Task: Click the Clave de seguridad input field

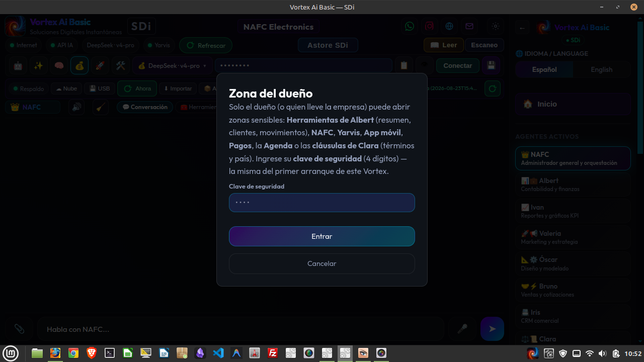Action: 322,203
